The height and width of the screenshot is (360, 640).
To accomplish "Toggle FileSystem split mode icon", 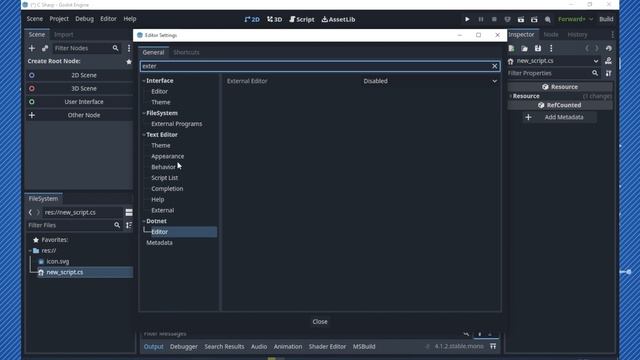I will point(129,212).
